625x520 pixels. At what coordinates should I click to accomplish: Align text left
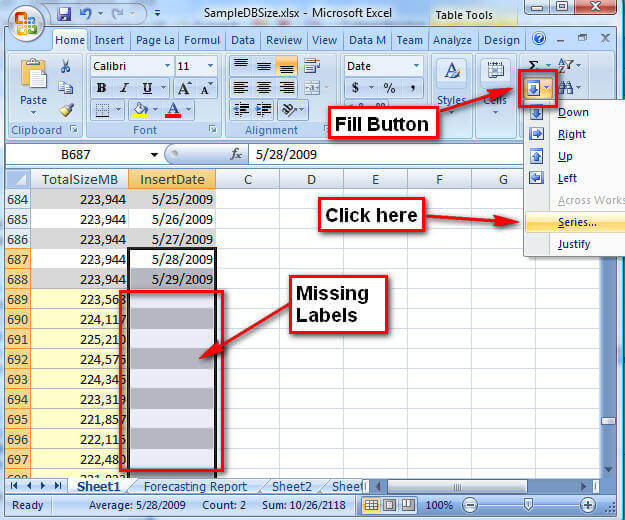241,87
